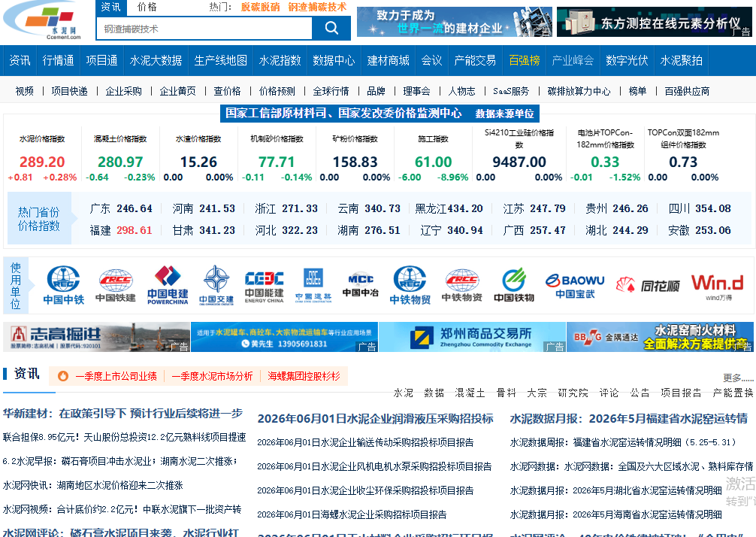The height and width of the screenshot is (537, 756).
Task: Open the Wind 万得 logo
Action: (x=718, y=287)
